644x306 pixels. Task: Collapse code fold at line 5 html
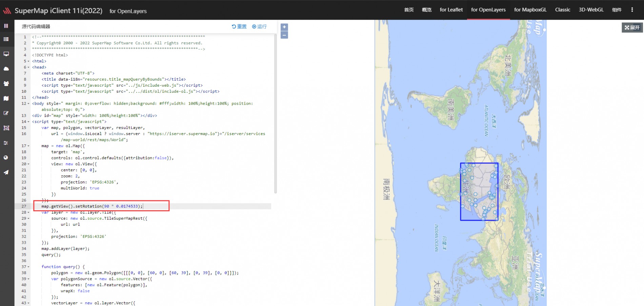[28, 61]
